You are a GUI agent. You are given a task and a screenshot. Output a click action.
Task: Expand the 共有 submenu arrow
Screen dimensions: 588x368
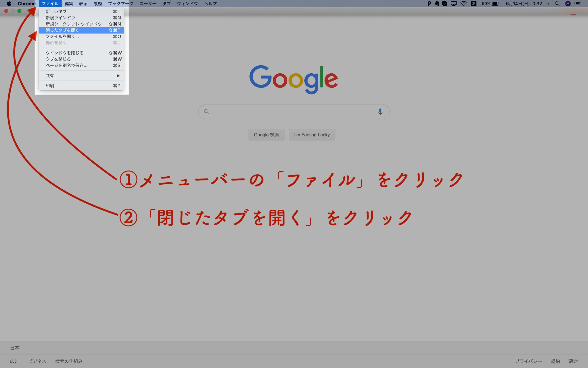[118, 76]
